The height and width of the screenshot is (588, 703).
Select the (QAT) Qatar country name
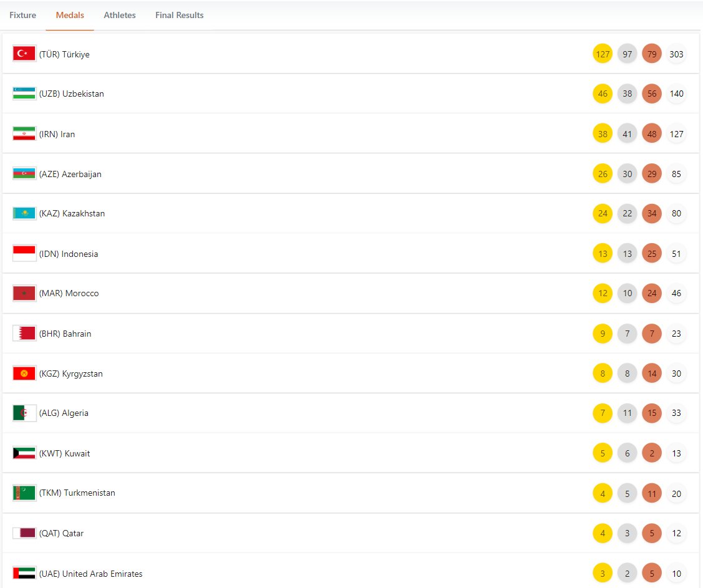click(61, 533)
